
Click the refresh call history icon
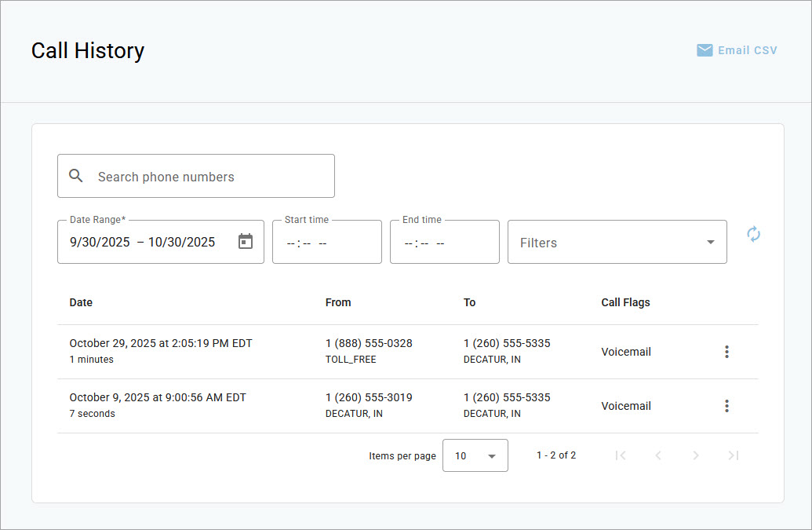pyautogui.click(x=753, y=234)
